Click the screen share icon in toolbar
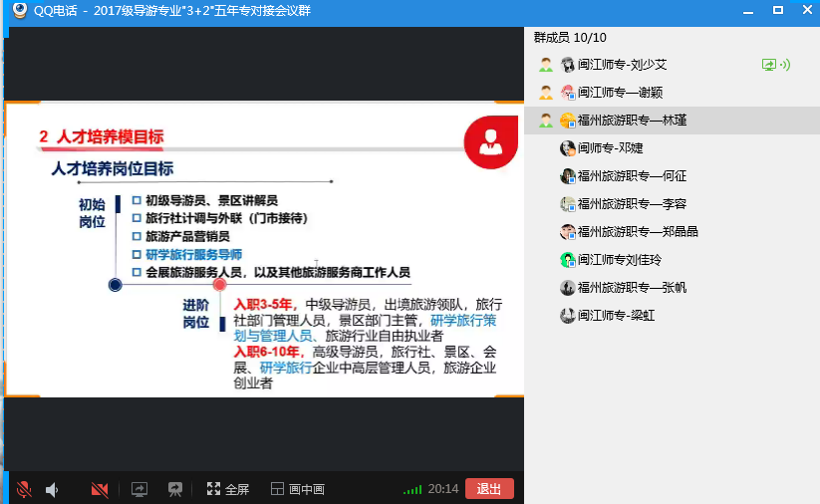820x504 pixels. (139, 489)
